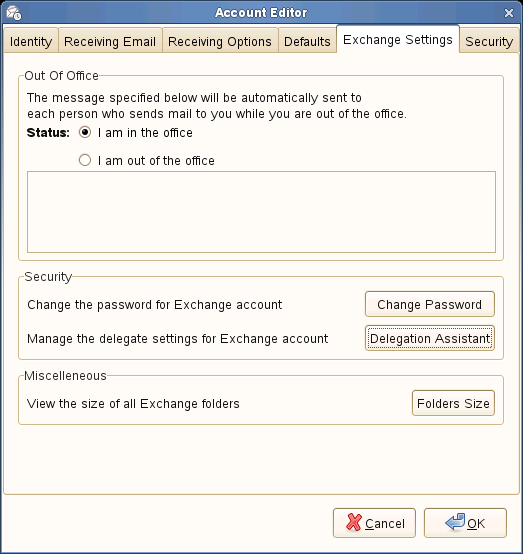The height and width of the screenshot is (554, 523).
Task: Switch to the Identity tab
Action: tap(31, 41)
